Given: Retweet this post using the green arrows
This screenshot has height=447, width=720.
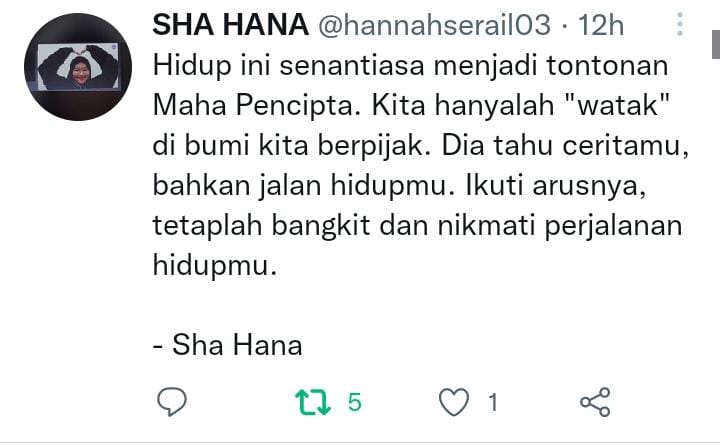Looking at the screenshot, I should pyautogui.click(x=313, y=402).
